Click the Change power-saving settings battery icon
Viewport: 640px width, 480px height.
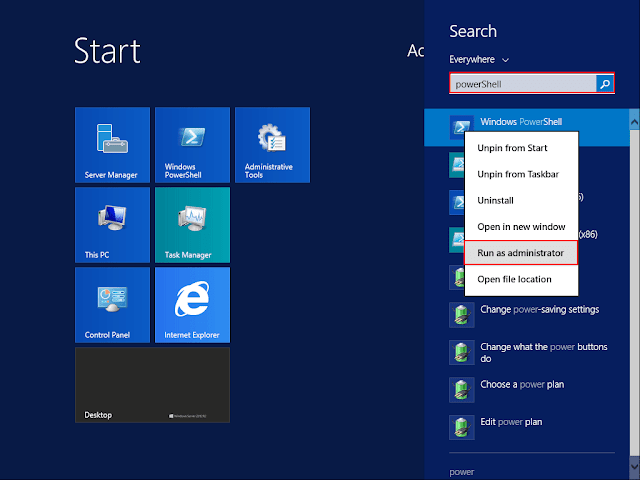[462, 315]
